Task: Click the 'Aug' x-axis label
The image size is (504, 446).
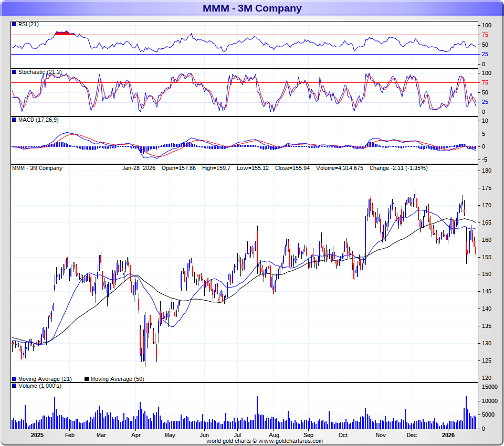Action: [x=274, y=435]
